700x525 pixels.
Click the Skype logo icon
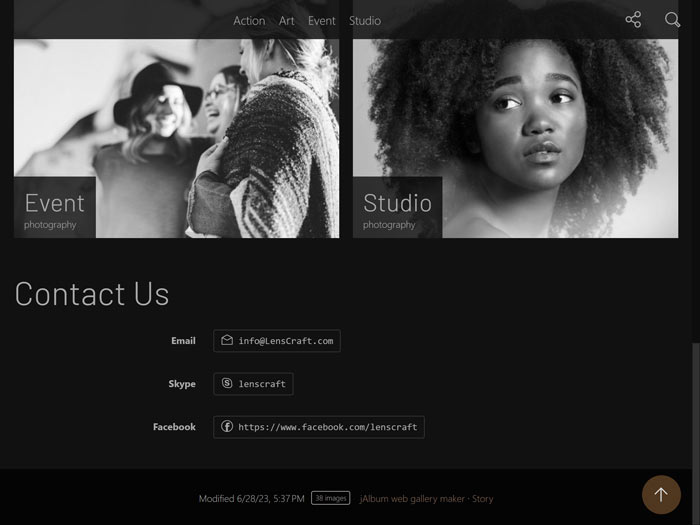point(227,383)
